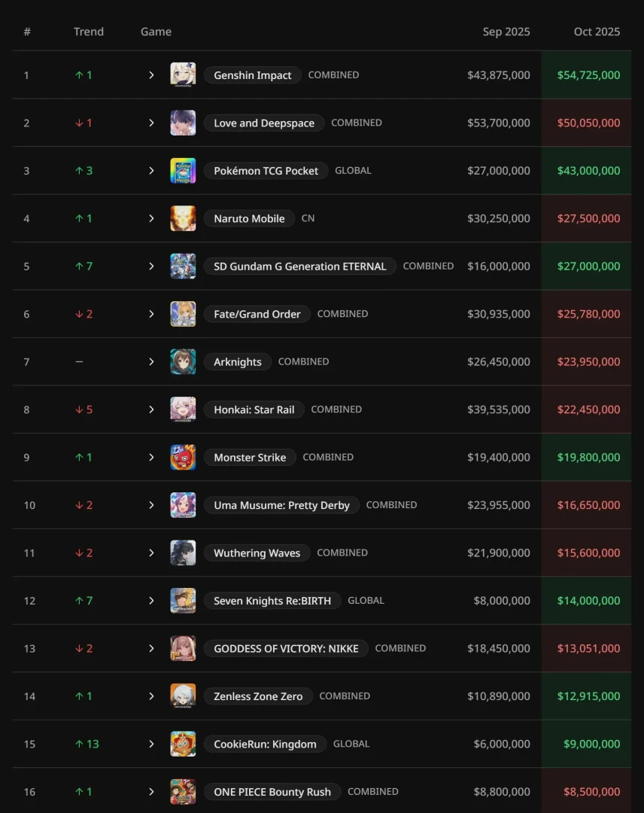Click the Wuthering Waves game icon
The image size is (644, 813).
[183, 553]
